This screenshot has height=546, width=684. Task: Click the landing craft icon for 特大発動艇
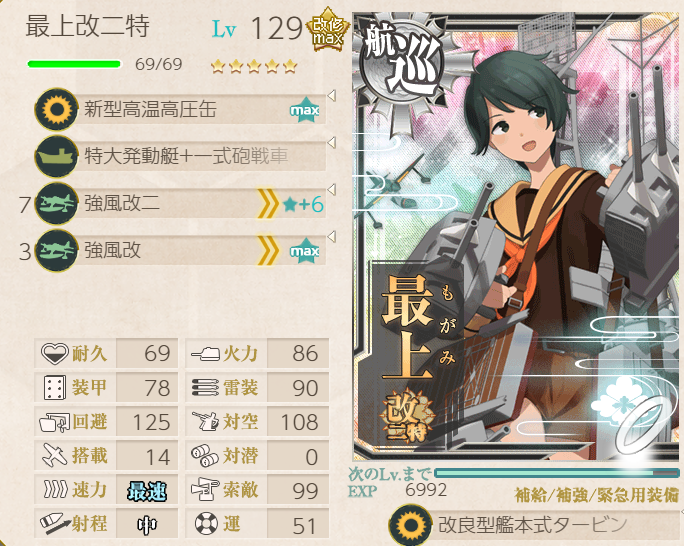click(x=56, y=156)
